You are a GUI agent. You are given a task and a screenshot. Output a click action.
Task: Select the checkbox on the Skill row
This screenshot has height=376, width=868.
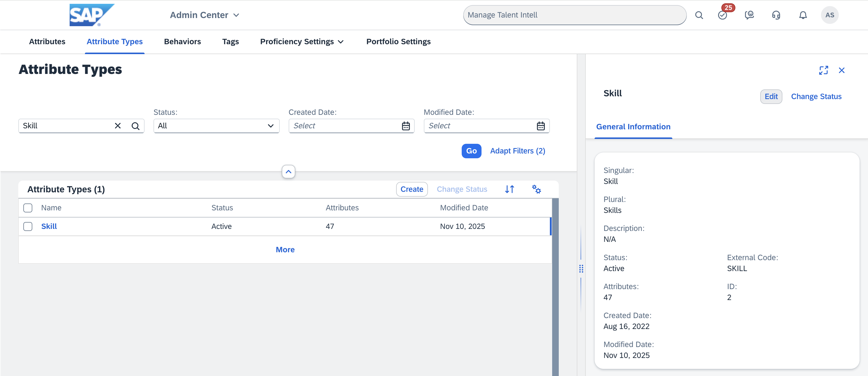click(x=28, y=226)
